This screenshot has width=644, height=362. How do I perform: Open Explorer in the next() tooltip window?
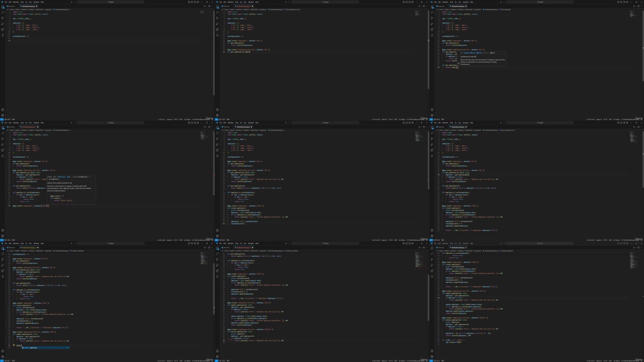coord(432,7)
